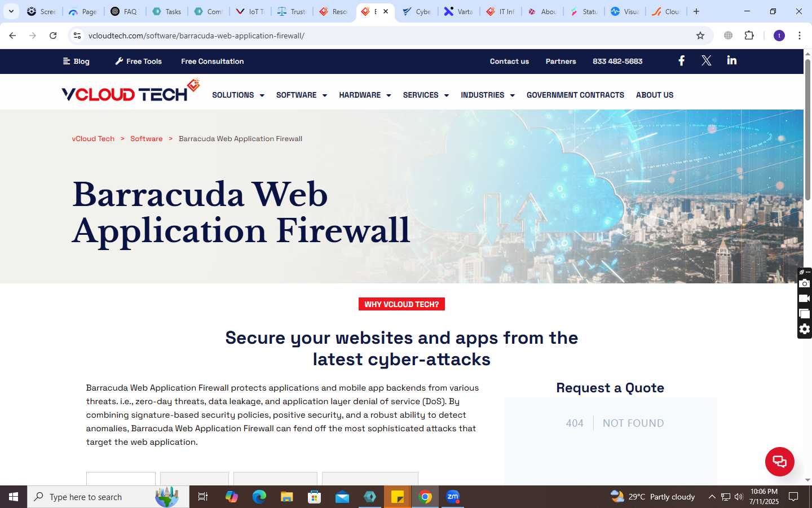Follow the Software breadcrumb link
The height and width of the screenshot is (508, 812).
click(146, 139)
